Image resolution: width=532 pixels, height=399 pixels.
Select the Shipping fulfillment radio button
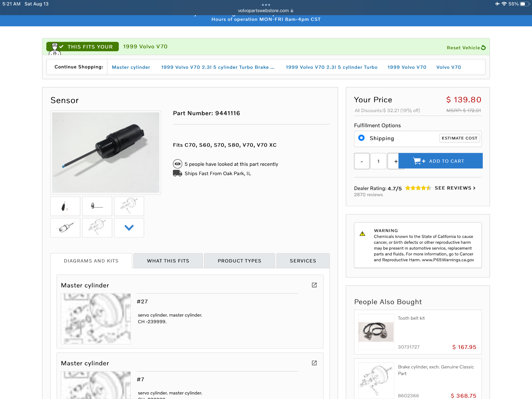pyautogui.click(x=361, y=138)
